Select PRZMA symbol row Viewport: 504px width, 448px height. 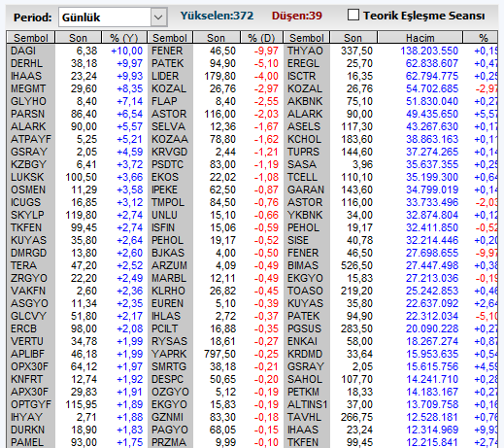pyautogui.click(x=169, y=442)
